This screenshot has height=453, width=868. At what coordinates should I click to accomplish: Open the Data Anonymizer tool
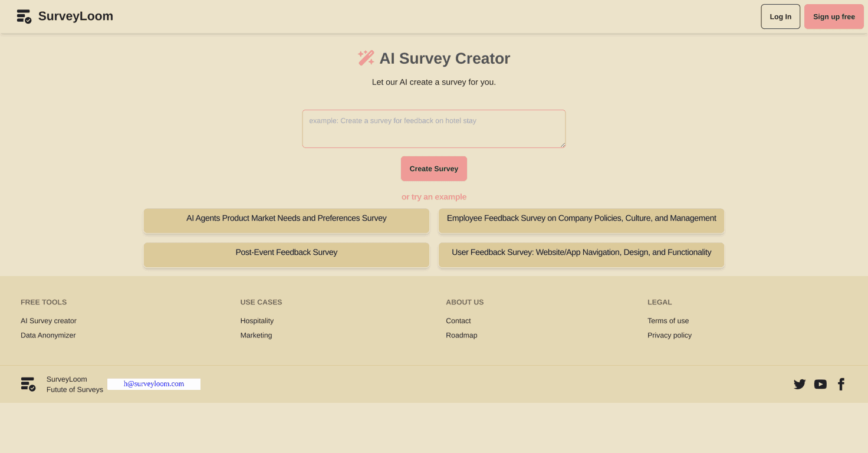[48, 335]
